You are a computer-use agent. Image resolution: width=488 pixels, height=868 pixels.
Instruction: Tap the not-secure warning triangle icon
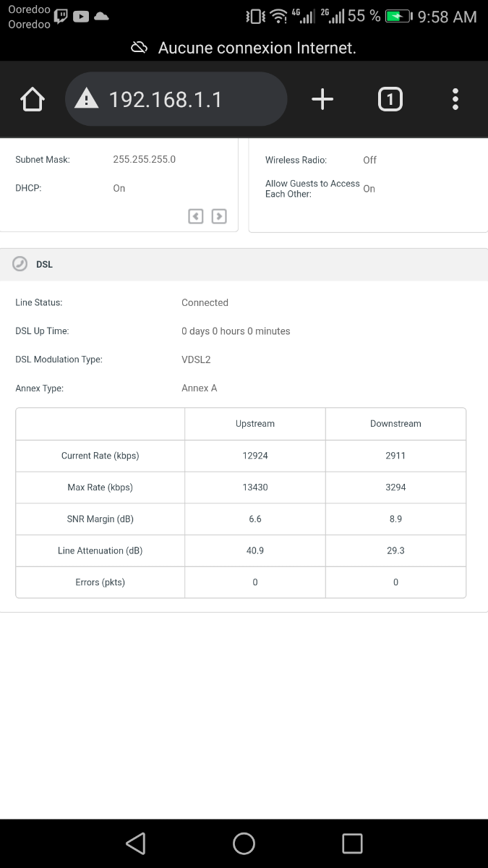(x=87, y=99)
